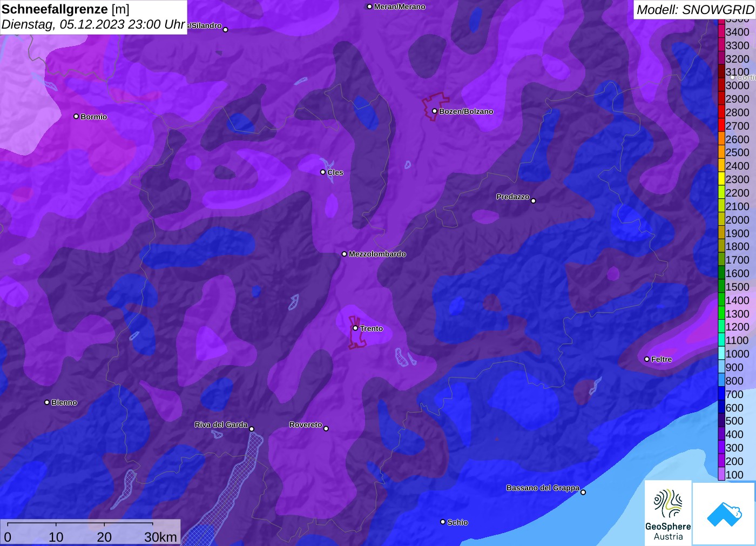Click the Riva del Garda marker dot
Image resolution: width=756 pixels, height=546 pixels.
click(x=252, y=429)
